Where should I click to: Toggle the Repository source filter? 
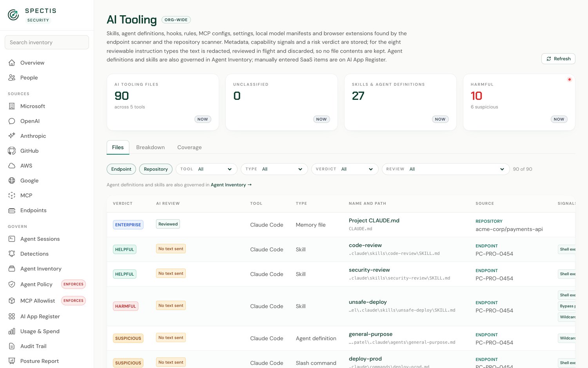click(156, 169)
